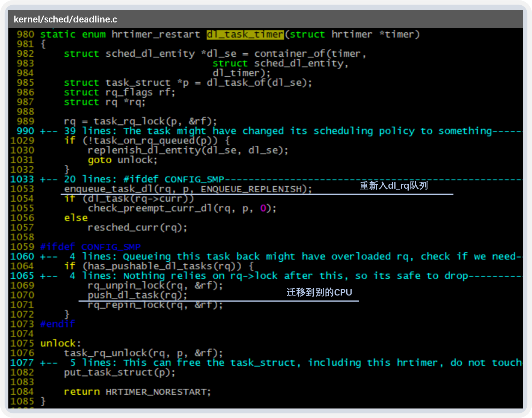The height and width of the screenshot is (418, 532).
Task: Select the highlighted dl_task_timer search match
Action: [x=245, y=34]
